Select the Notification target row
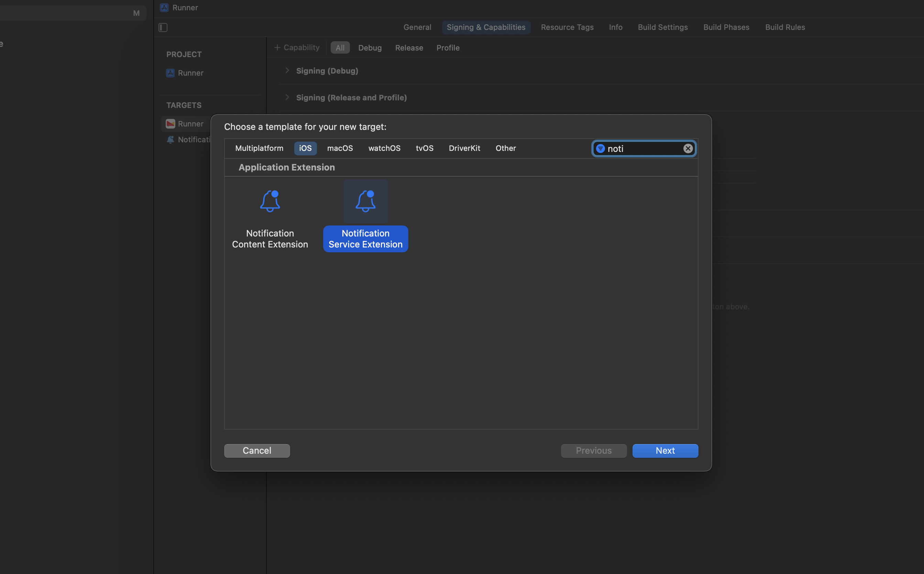Image resolution: width=924 pixels, height=574 pixels. coord(186,140)
